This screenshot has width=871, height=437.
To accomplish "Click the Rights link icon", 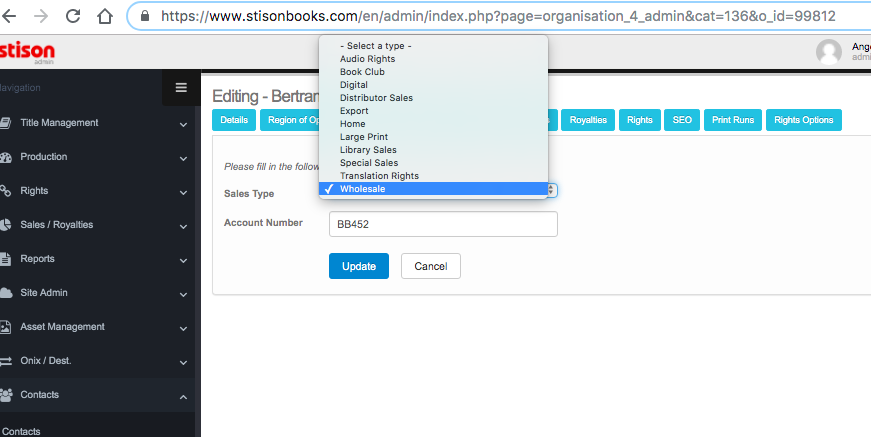I will 5,191.
